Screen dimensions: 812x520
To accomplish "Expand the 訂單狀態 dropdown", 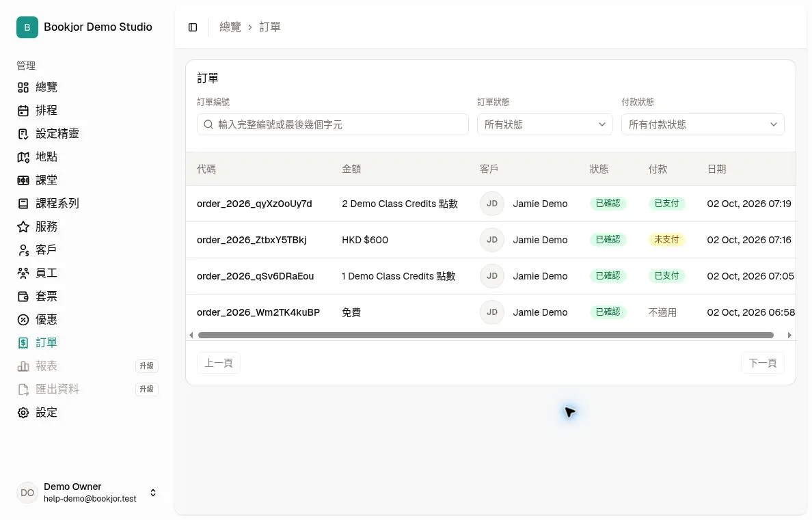I will 545,125.
